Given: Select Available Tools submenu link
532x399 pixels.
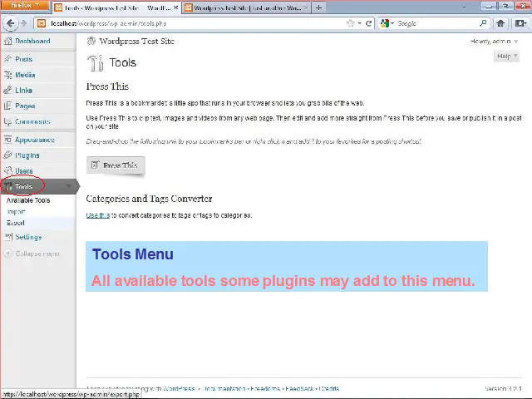Looking at the screenshot, I should tap(28, 200).
